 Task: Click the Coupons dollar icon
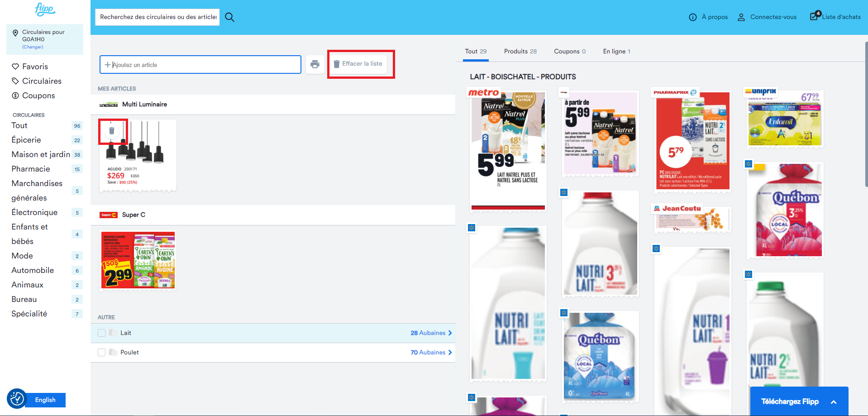15,96
